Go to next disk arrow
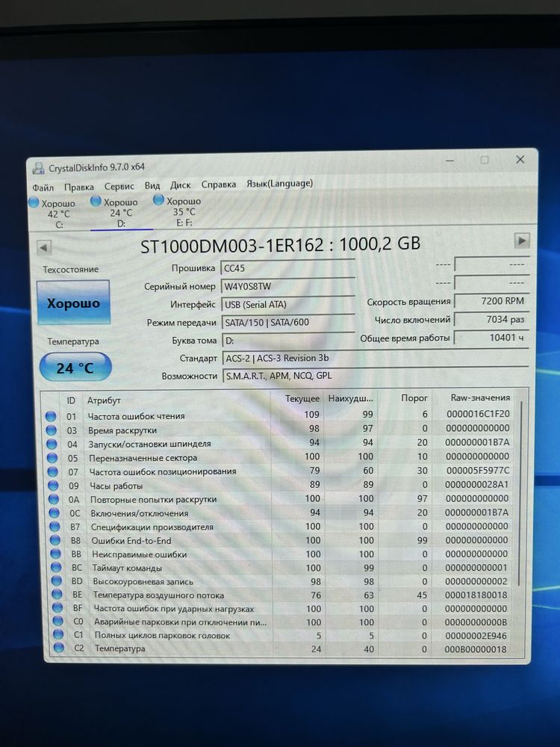 click(x=522, y=241)
